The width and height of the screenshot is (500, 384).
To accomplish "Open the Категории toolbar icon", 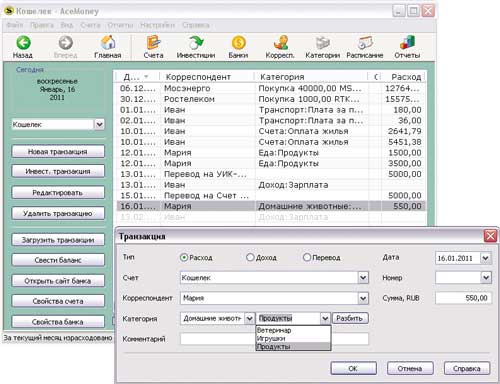I will [322, 43].
